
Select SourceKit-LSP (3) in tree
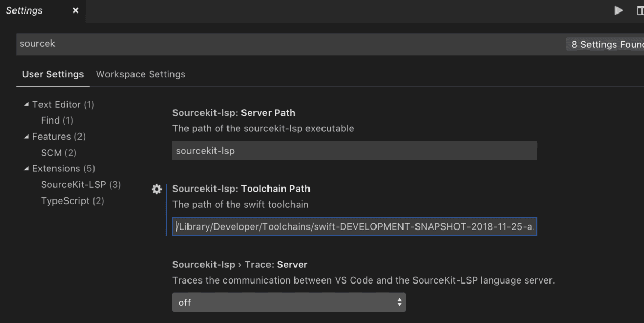81,185
